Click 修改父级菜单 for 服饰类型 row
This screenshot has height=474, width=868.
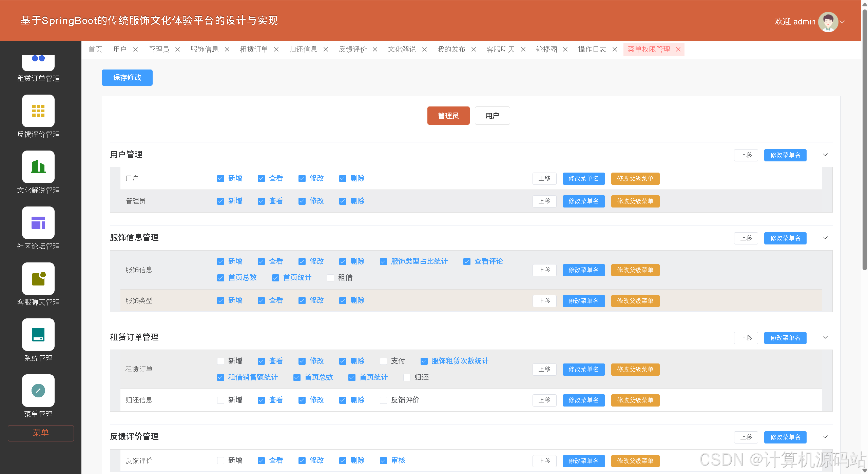pos(635,301)
